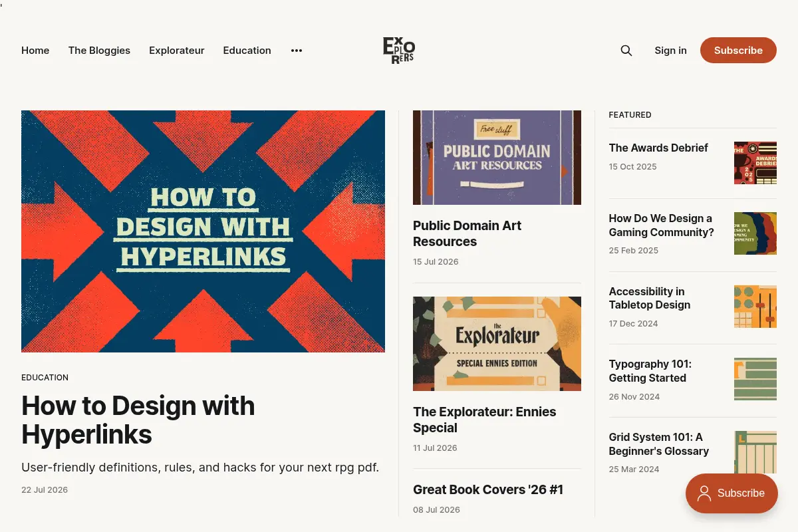Click person icon in floating Subscribe button
This screenshot has width=798, height=532.
[x=704, y=493]
